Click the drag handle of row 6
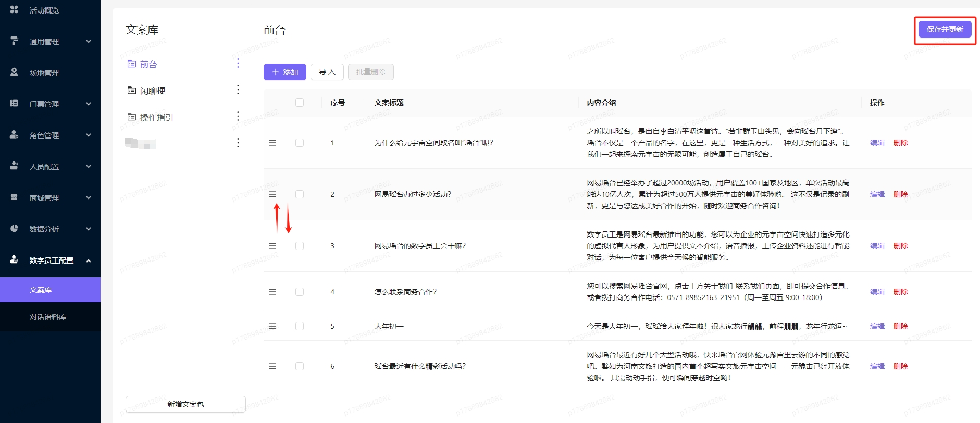This screenshot has height=423, width=980. pyautogui.click(x=272, y=366)
